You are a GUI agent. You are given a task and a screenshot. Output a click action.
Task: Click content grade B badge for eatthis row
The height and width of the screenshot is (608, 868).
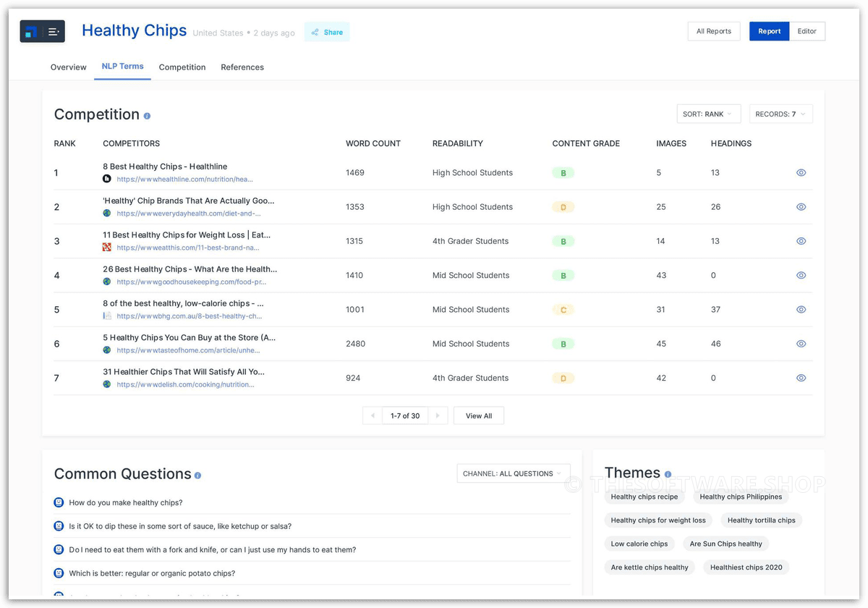[x=563, y=242]
